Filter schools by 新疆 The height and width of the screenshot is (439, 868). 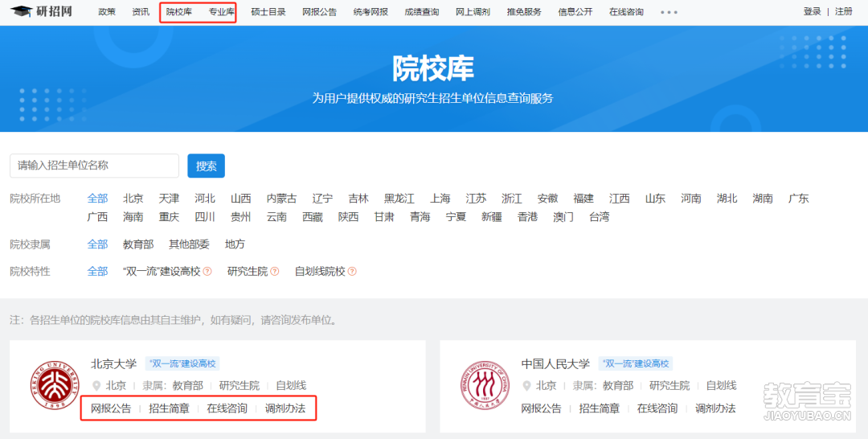[x=492, y=216]
